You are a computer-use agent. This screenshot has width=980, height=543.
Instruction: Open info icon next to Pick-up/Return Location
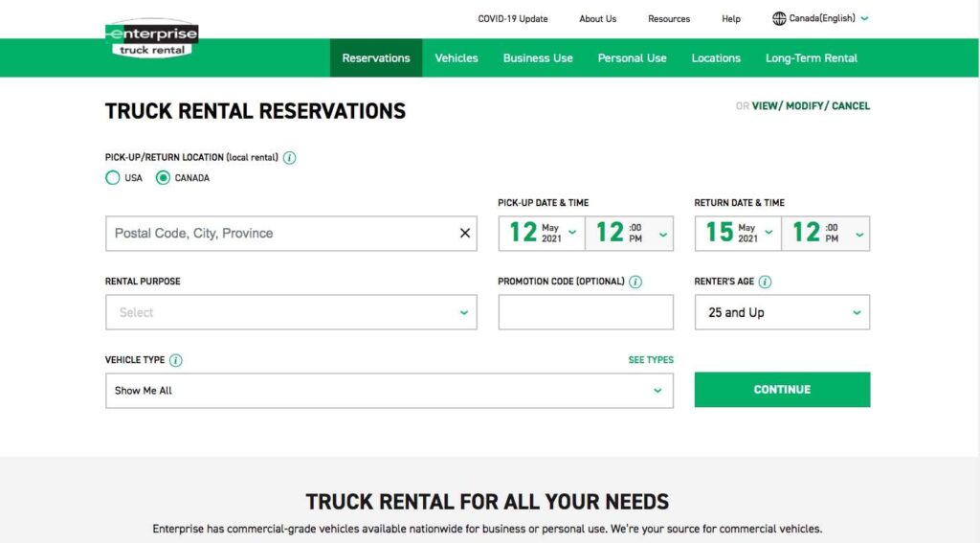tap(289, 158)
